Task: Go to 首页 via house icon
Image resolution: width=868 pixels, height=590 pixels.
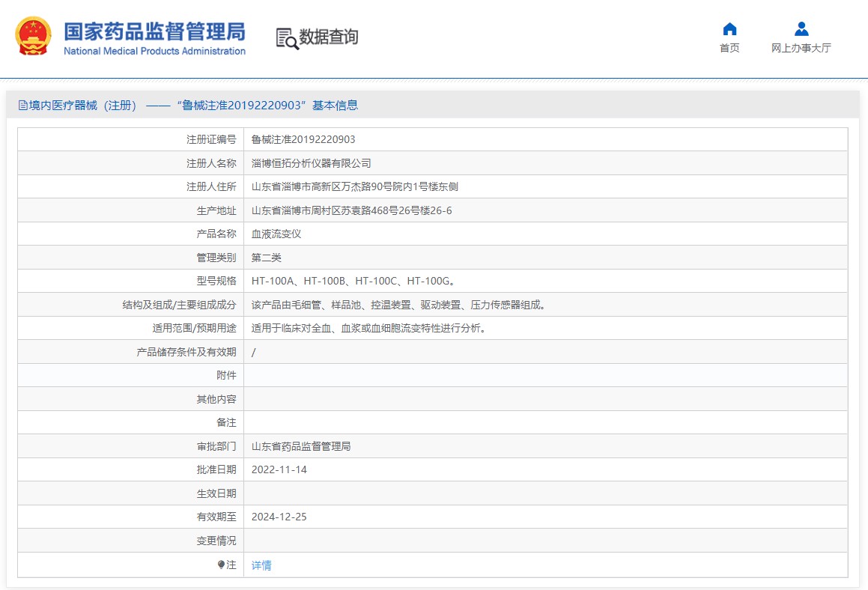Action: tap(729, 28)
